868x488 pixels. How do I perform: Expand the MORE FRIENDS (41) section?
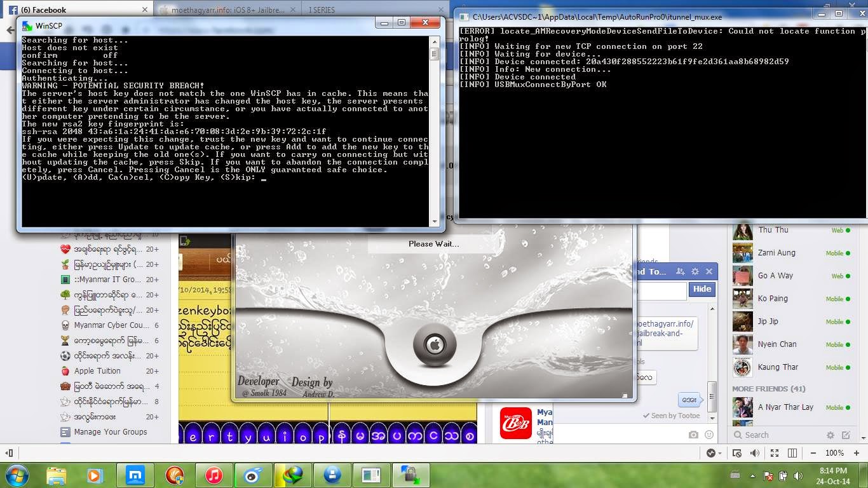[x=768, y=388]
